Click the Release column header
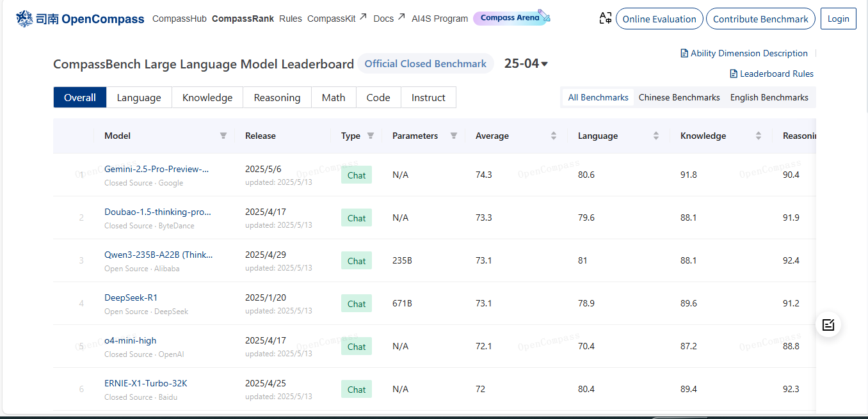Screen dimensions: 868x419 pos(261,136)
